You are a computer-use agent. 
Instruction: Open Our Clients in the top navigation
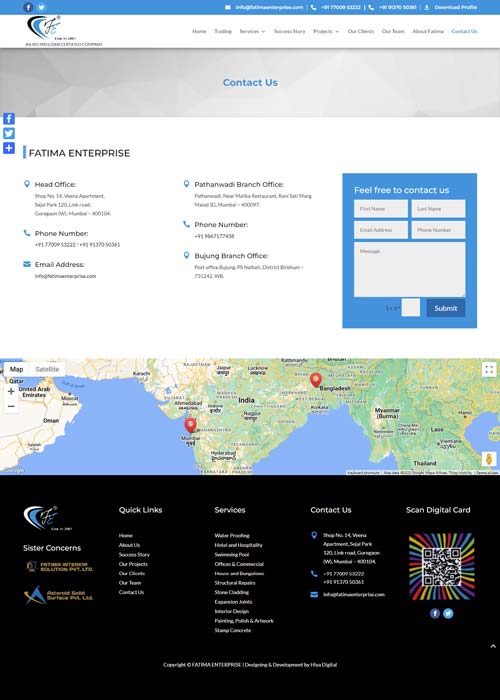click(x=361, y=31)
